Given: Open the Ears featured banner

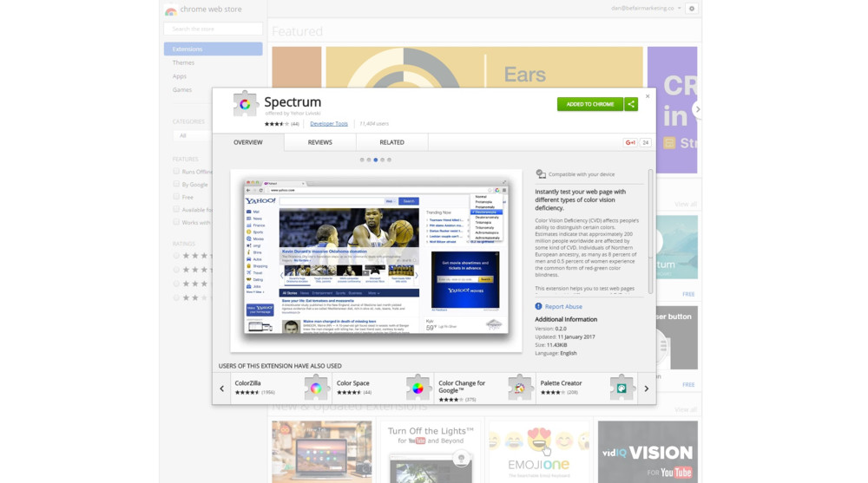Looking at the screenshot, I should [x=484, y=67].
